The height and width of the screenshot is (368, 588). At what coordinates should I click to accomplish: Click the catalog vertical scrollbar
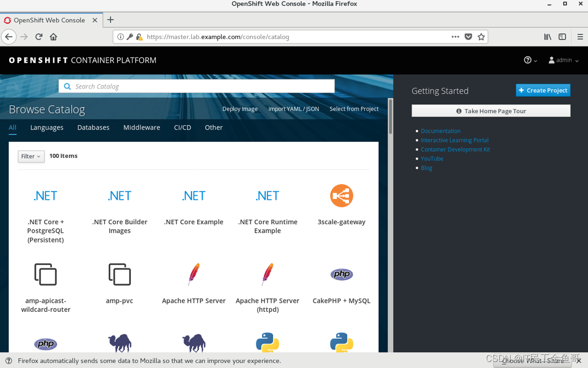coord(390,116)
